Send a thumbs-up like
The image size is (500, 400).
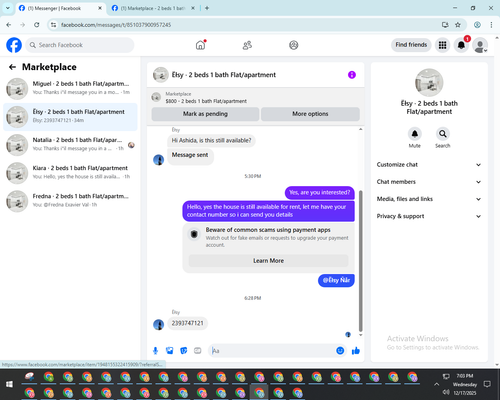point(356,351)
